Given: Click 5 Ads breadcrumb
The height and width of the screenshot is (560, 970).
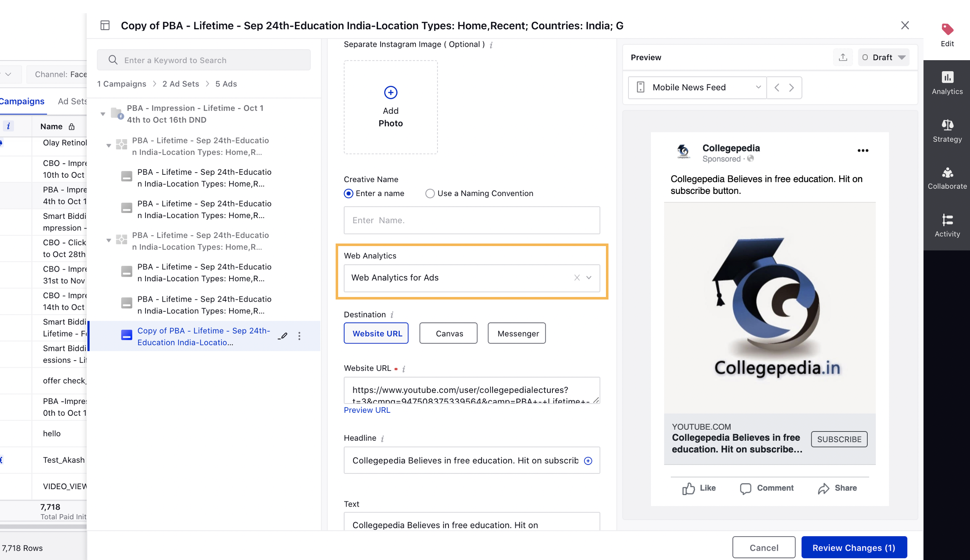Looking at the screenshot, I should tap(226, 84).
